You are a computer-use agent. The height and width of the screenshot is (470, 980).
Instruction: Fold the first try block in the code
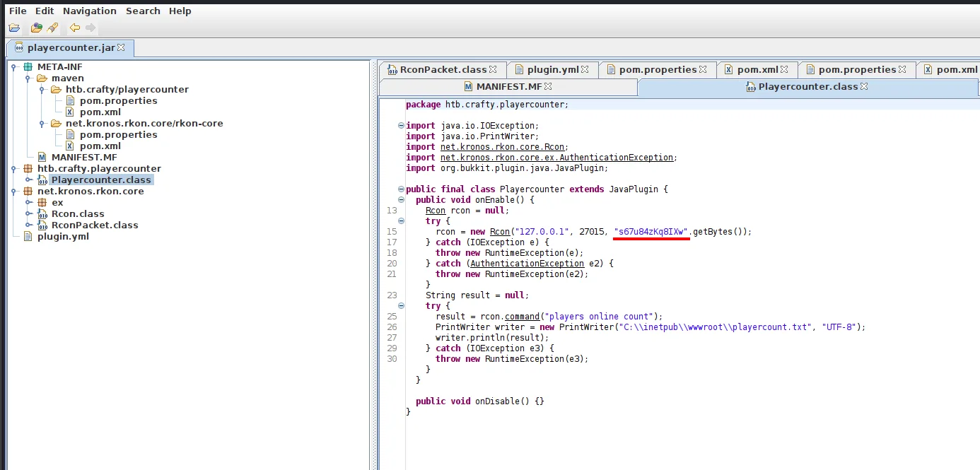tap(402, 221)
